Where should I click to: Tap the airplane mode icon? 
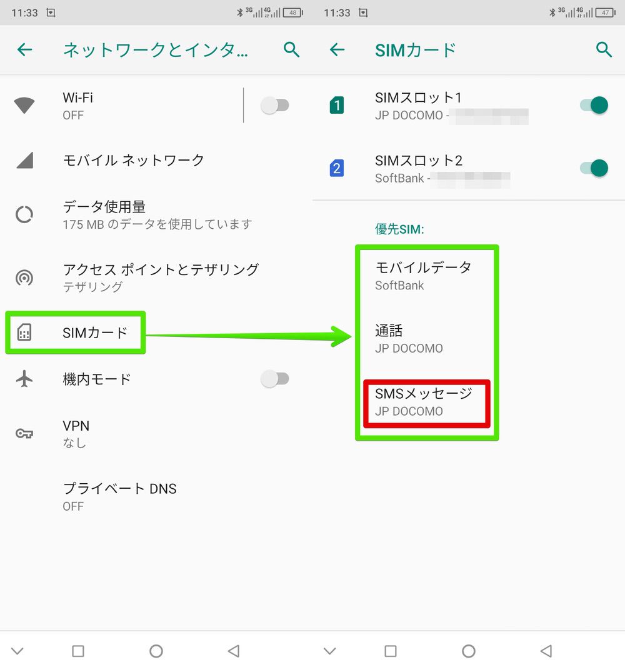(24, 379)
